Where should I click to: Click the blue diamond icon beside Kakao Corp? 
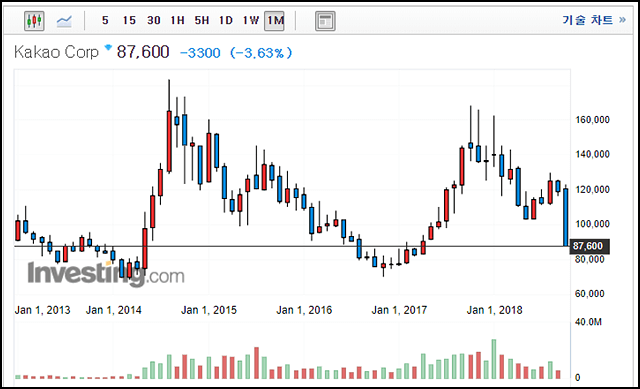click(x=108, y=47)
